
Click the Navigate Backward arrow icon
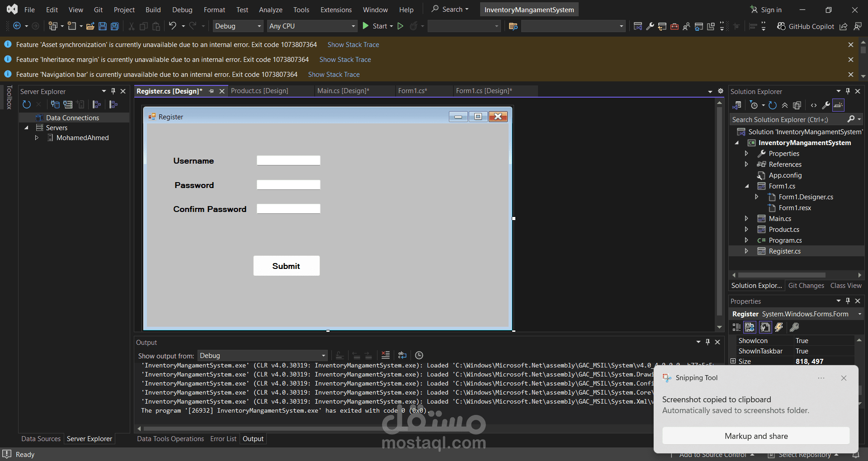17,26
